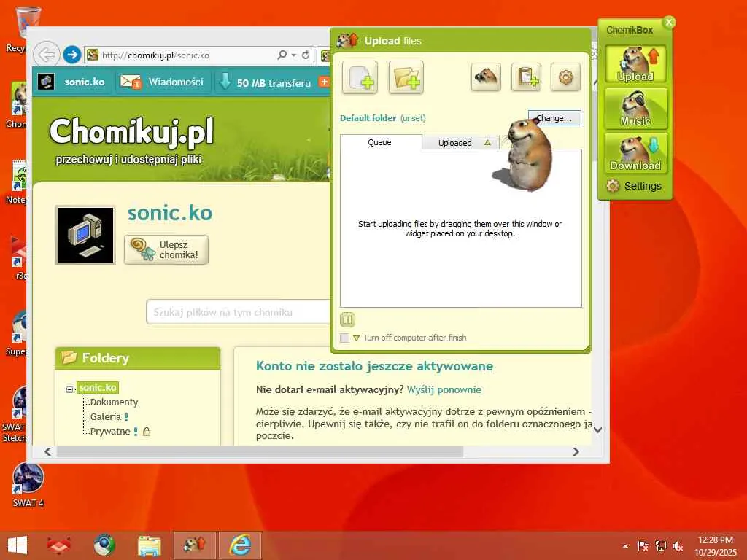The height and width of the screenshot is (560, 747).
Task: Click the orange plus next to transfer
Action: pos(324,82)
